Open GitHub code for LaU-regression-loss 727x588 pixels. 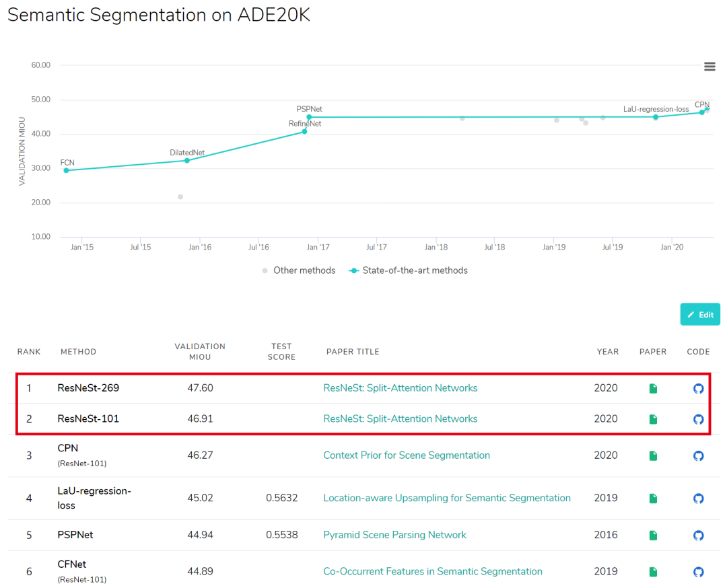pyautogui.click(x=698, y=499)
